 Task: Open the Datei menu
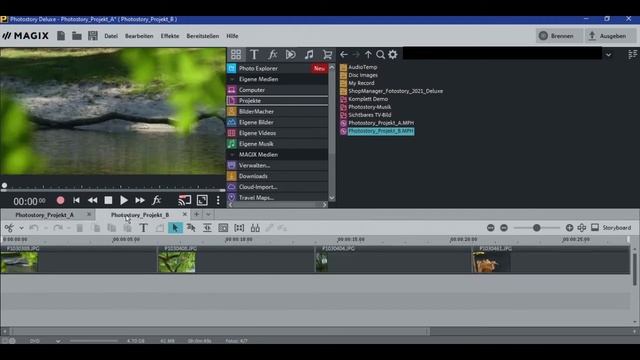pos(111,36)
